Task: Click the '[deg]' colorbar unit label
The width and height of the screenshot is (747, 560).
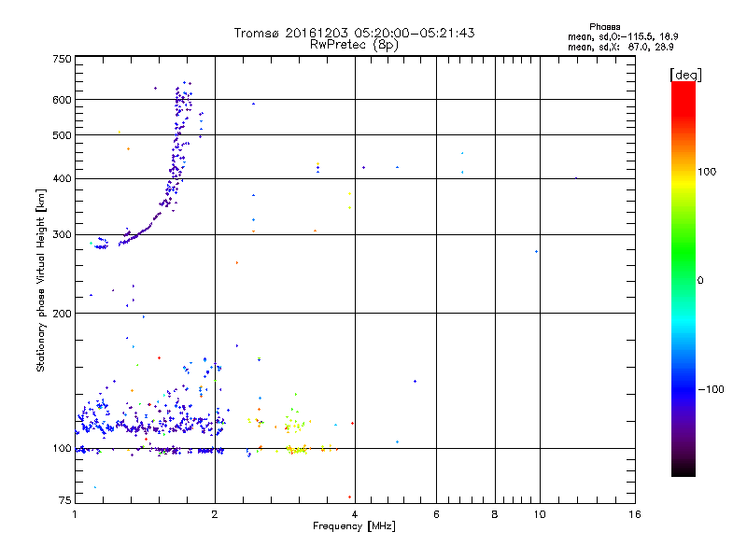Action: coord(685,75)
